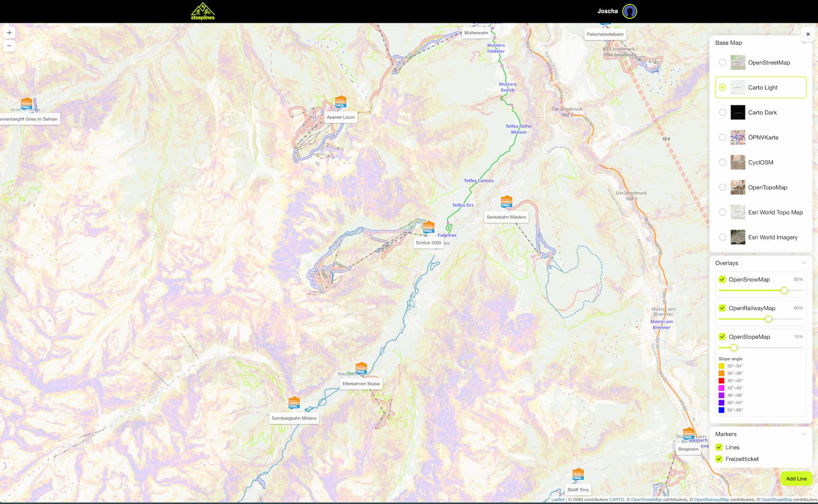Uncheck the Freizeitticket markers option
This screenshot has height=504, width=818.
click(719, 459)
